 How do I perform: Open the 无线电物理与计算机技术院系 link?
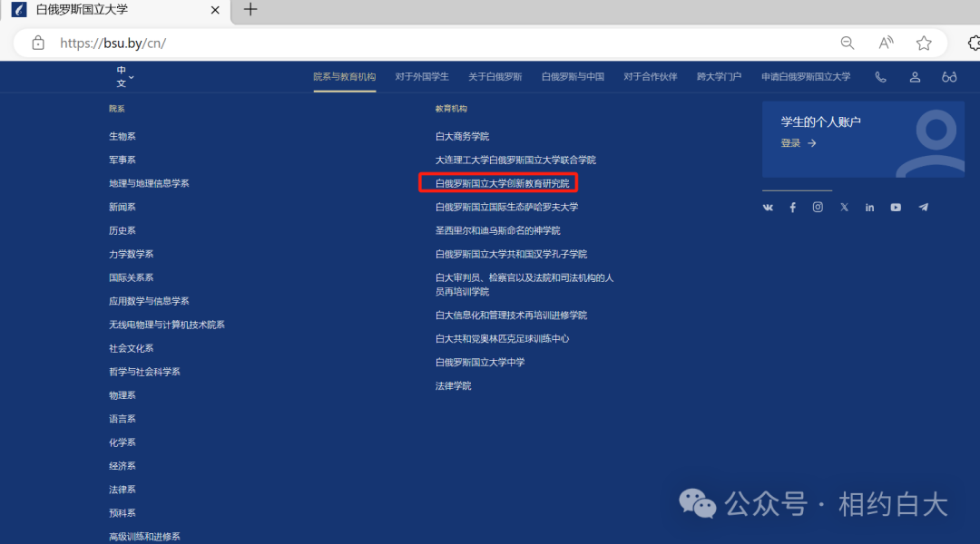click(167, 325)
